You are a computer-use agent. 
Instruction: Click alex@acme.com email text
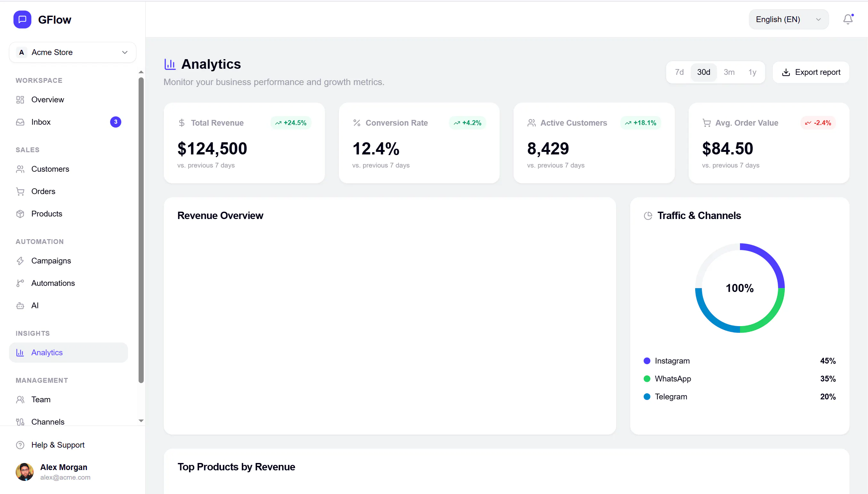[x=65, y=477]
